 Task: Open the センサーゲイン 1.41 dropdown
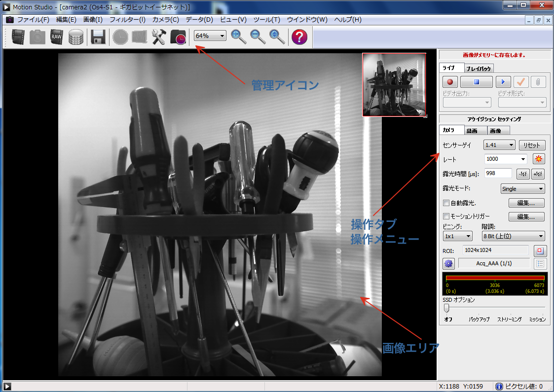click(499, 145)
